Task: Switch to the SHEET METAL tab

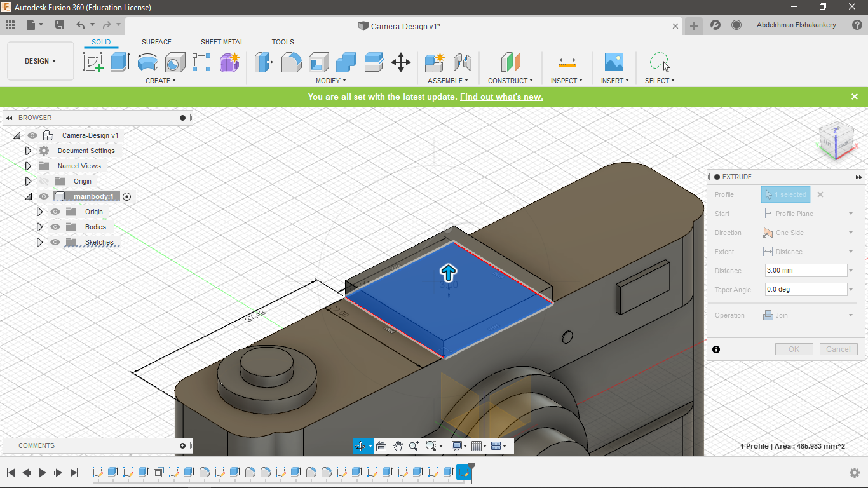Action: (222, 42)
